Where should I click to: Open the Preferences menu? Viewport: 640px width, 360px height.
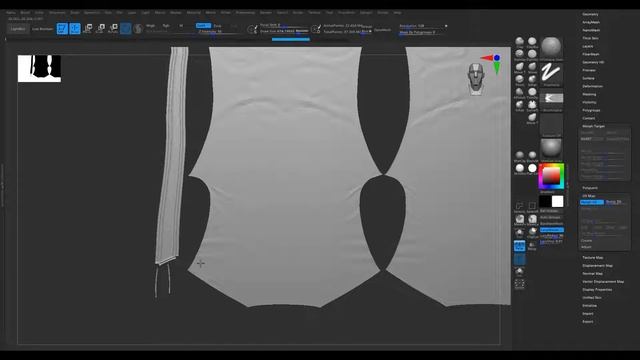point(245,13)
